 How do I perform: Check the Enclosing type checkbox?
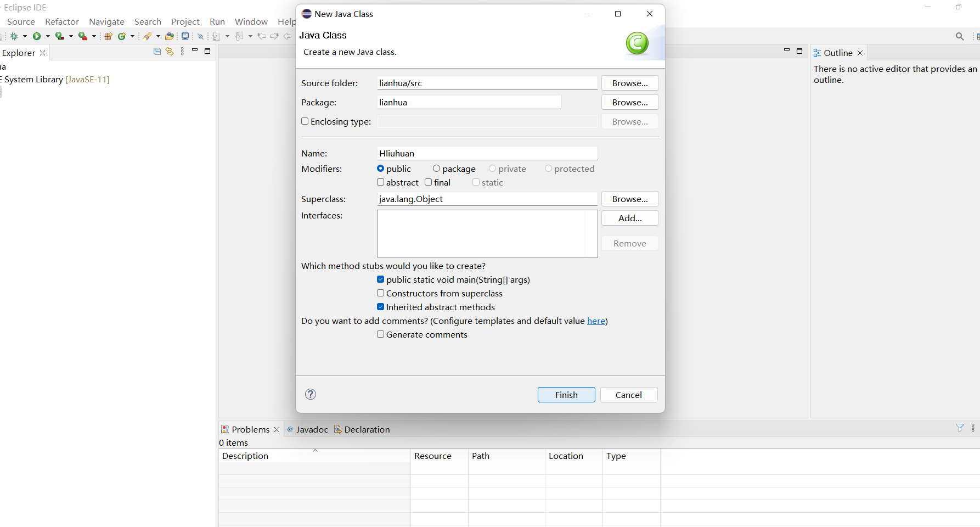305,121
